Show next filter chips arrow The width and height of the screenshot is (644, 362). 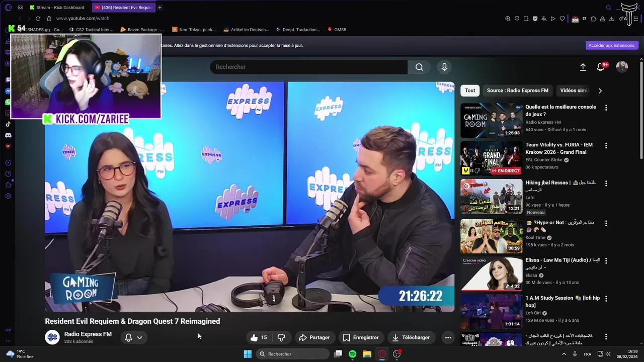[600, 90]
